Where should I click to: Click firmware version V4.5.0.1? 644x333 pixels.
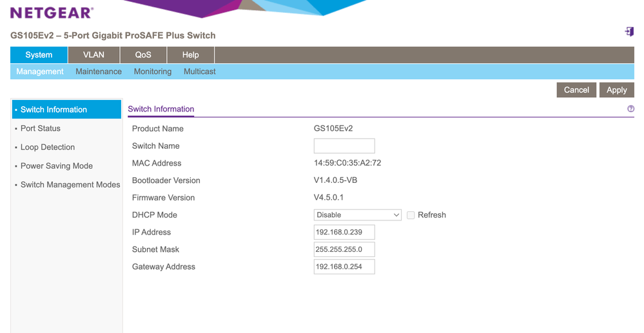coord(329,198)
